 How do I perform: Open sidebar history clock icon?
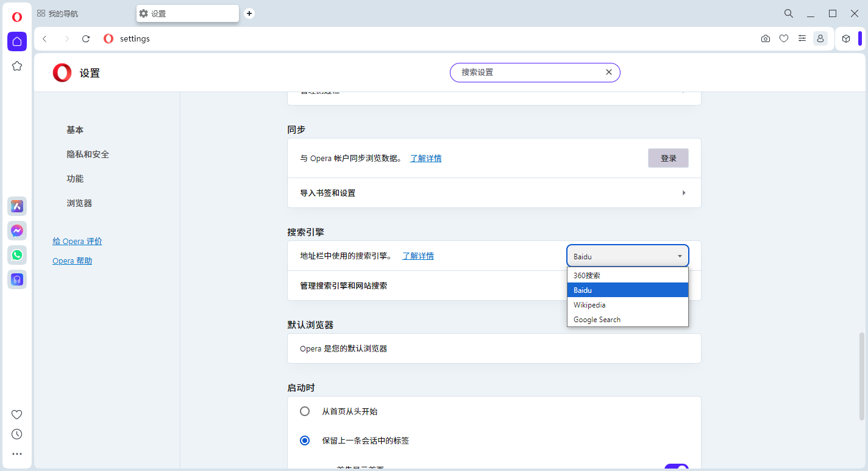point(17,434)
